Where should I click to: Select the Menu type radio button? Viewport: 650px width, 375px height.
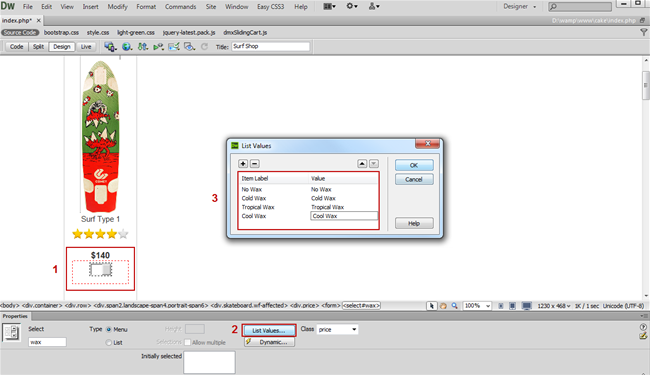click(109, 329)
